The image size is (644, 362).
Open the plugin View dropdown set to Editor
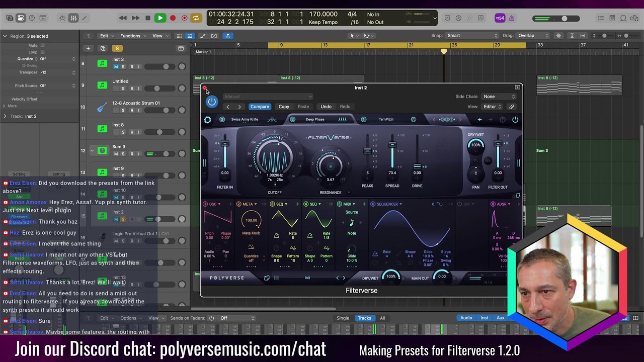(x=492, y=107)
